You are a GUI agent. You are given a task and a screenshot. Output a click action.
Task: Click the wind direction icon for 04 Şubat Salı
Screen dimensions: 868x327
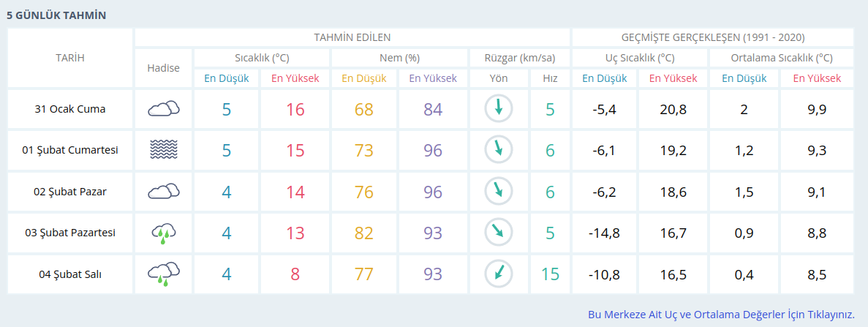[499, 274]
